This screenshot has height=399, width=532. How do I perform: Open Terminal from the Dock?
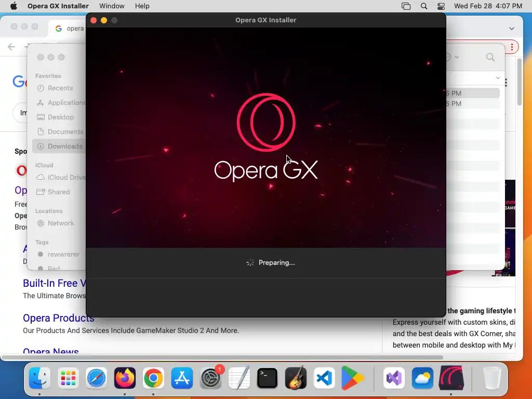point(268,378)
